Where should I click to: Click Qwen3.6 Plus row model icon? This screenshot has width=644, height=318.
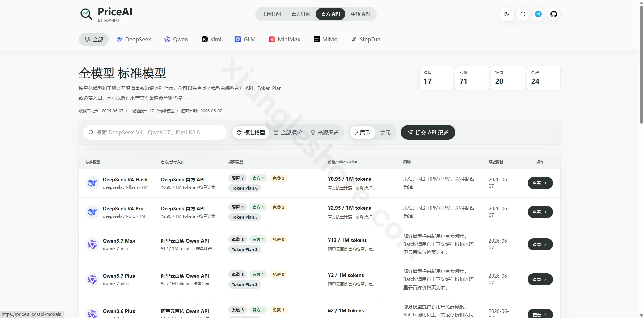pyautogui.click(x=92, y=314)
